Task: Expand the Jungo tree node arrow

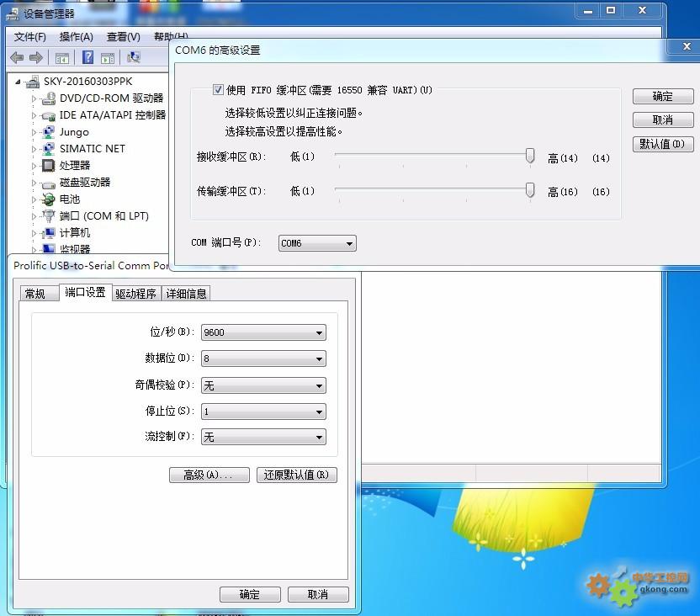Action: (x=34, y=132)
